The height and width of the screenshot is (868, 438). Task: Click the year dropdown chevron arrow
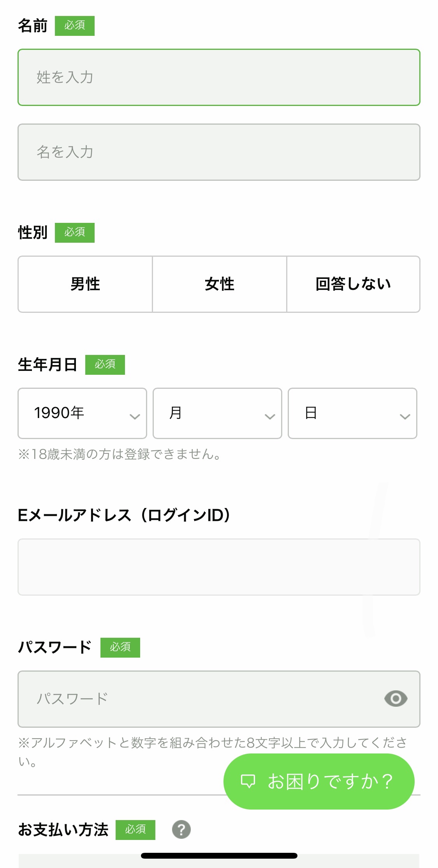pyautogui.click(x=135, y=416)
